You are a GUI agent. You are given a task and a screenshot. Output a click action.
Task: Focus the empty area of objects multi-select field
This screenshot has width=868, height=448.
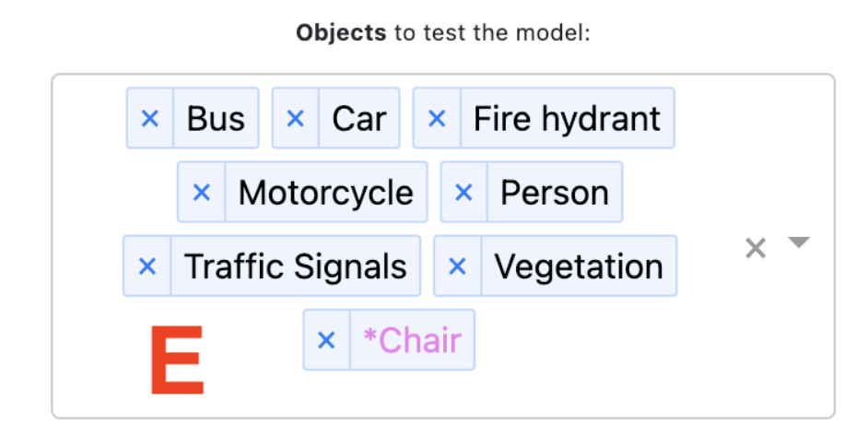click(x=599, y=369)
